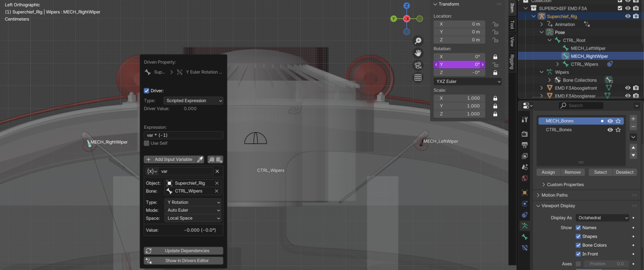The height and width of the screenshot is (270, 644).
Task: Remove the var input variable
Action: 217,171
